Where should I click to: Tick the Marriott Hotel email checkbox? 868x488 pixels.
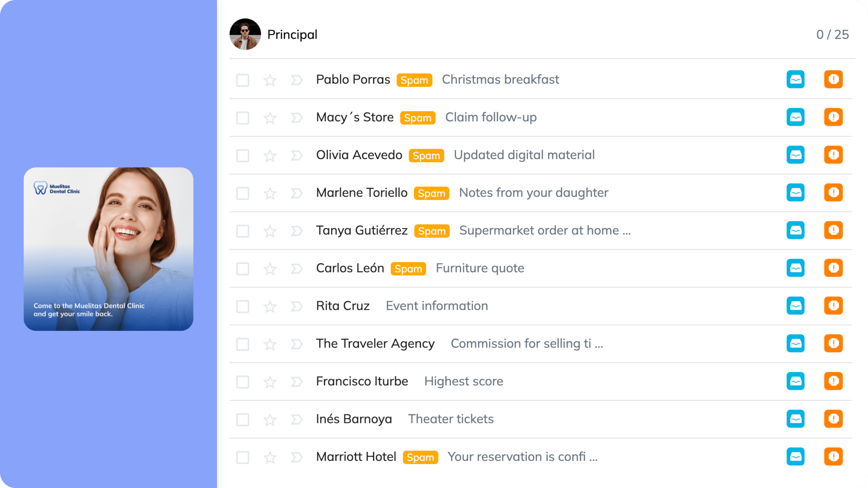point(243,457)
